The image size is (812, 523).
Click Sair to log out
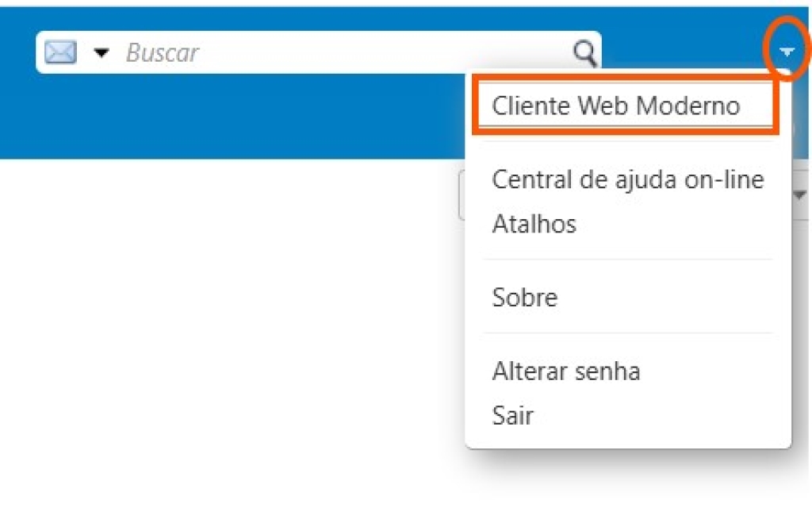pos(512,415)
